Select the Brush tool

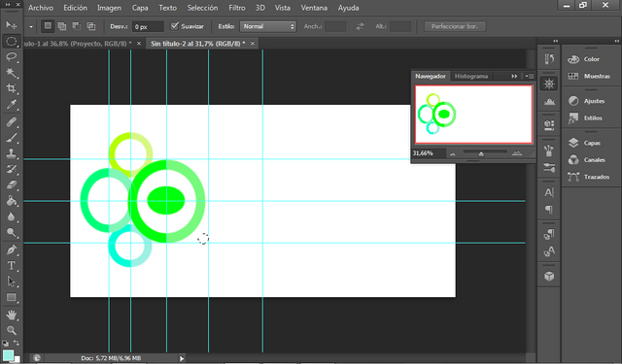[x=11, y=138]
